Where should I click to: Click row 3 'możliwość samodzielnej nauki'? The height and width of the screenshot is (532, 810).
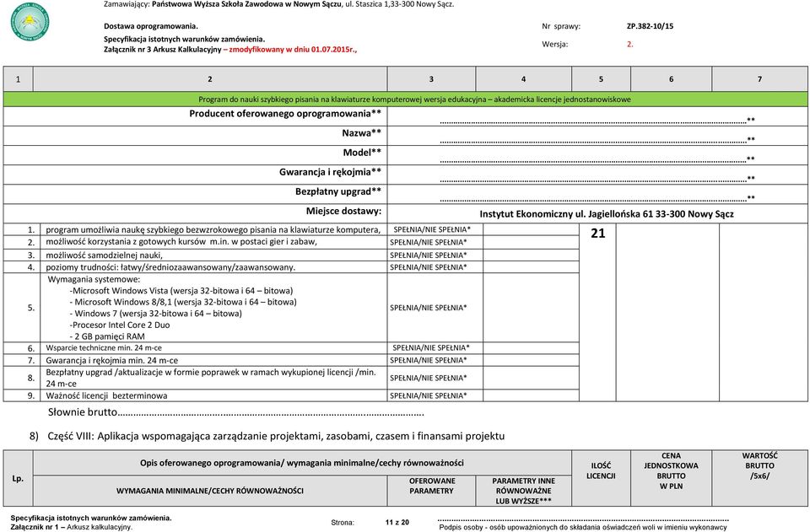(105, 255)
